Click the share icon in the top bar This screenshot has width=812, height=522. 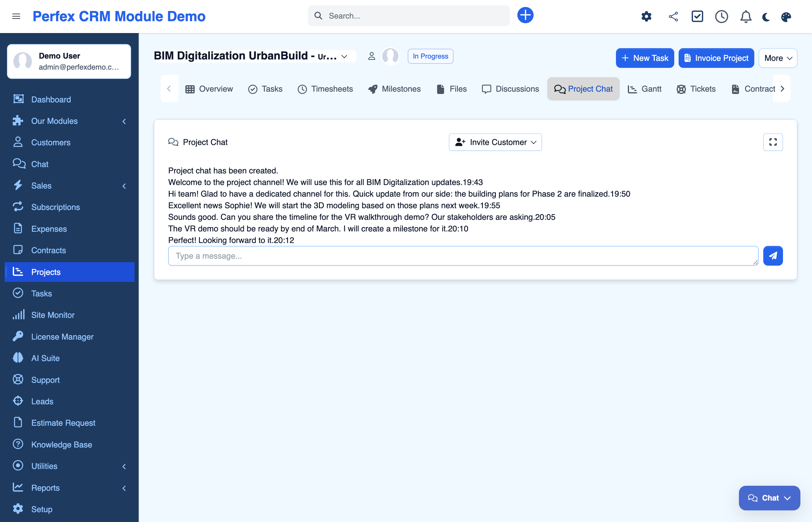pos(673,16)
